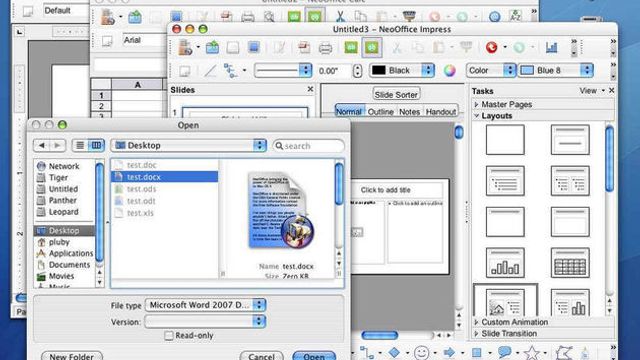Open the View menu in Tasks pane
The height and width of the screenshot is (360, 640).
(x=592, y=91)
